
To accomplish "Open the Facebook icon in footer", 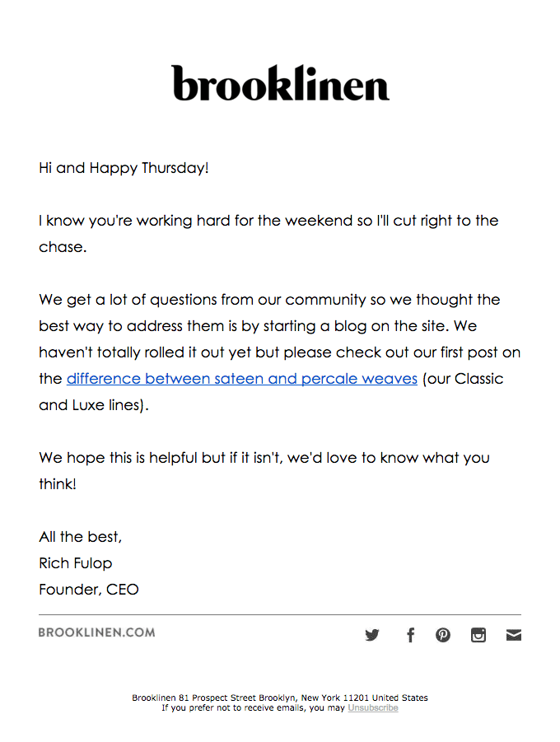I will click(410, 635).
